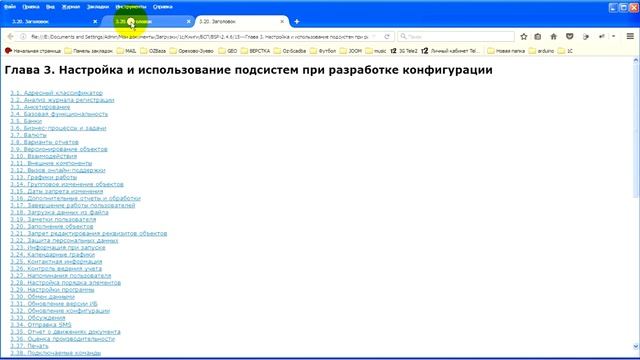Expand the address bar history dropdown

pyautogui.click(x=374, y=37)
